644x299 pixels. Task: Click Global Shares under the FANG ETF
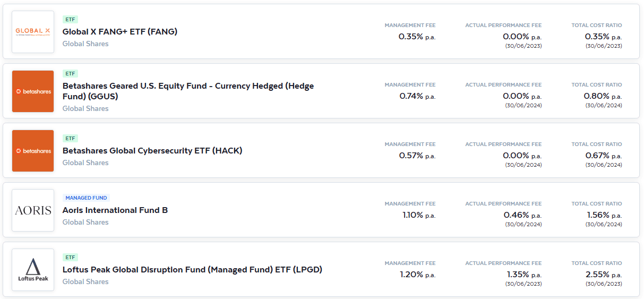[85, 44]
